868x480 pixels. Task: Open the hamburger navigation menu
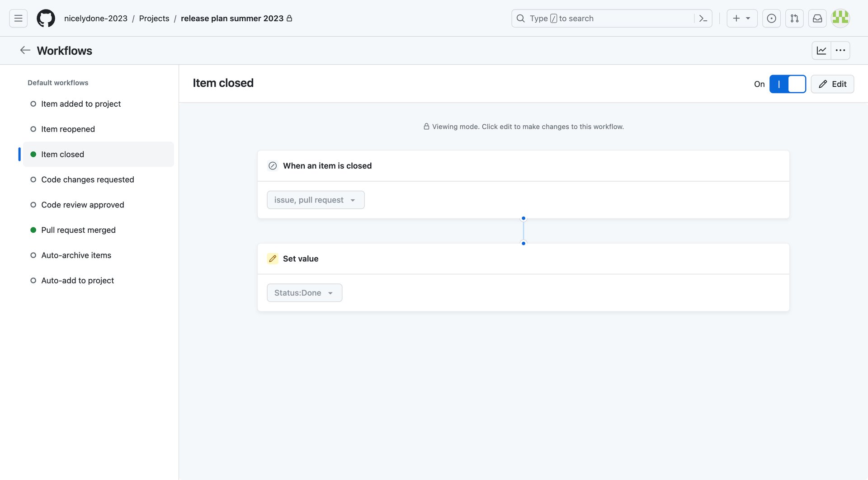[x=18, y=18]
